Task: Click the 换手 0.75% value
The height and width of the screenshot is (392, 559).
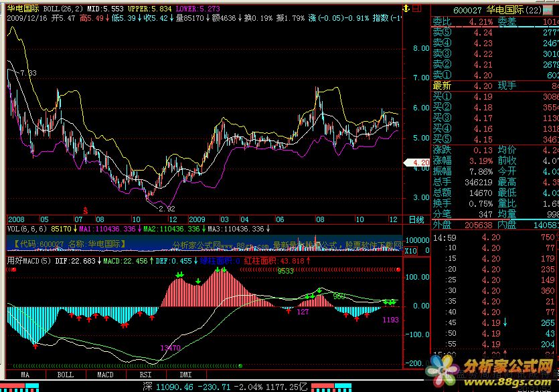Action: [481, 203]
